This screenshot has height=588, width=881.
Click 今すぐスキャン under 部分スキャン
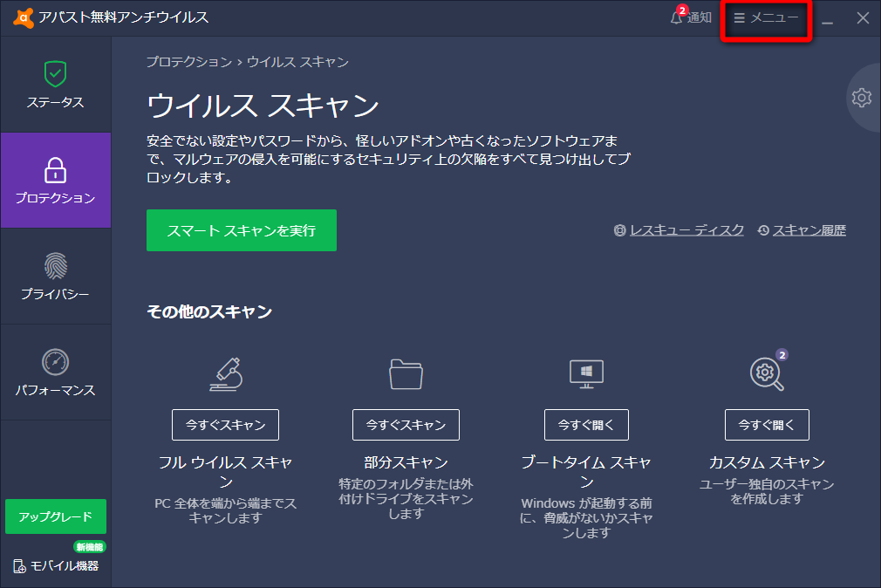pos(406,425)
